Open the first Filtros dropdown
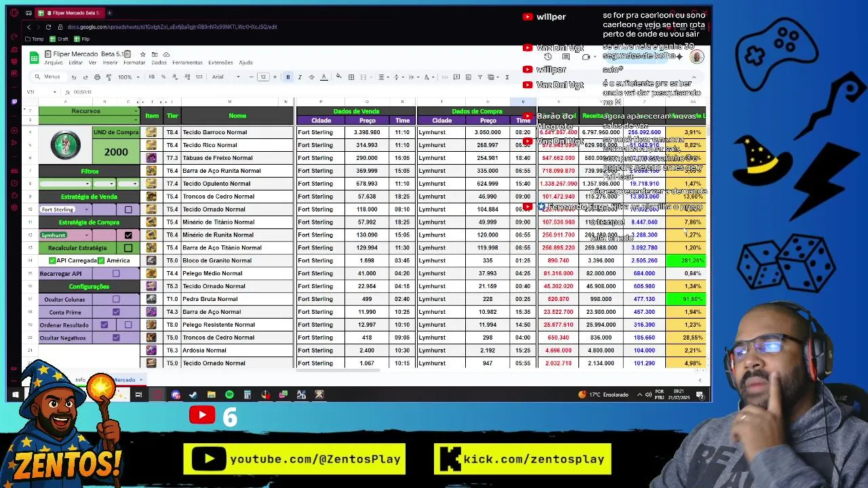 (65, 184)
